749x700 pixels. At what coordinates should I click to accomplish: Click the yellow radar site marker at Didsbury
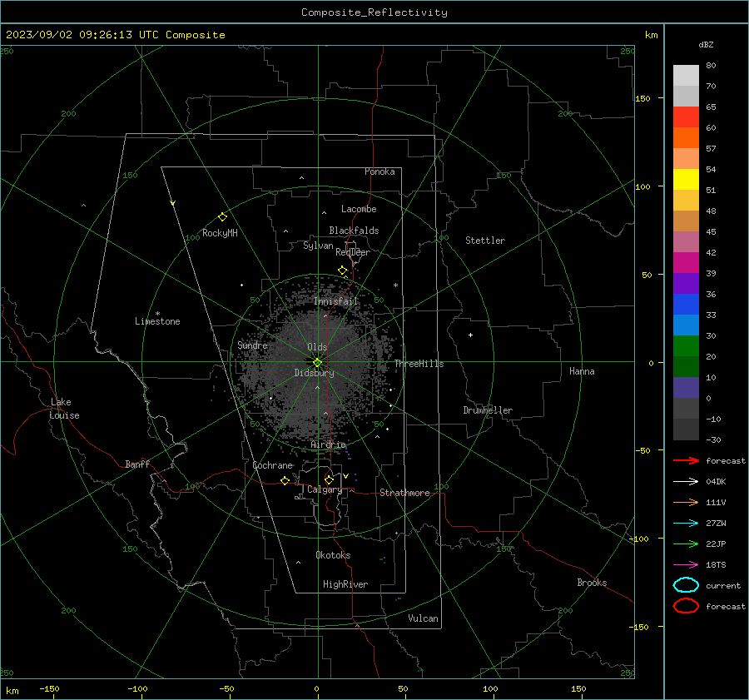click(317, 363)
